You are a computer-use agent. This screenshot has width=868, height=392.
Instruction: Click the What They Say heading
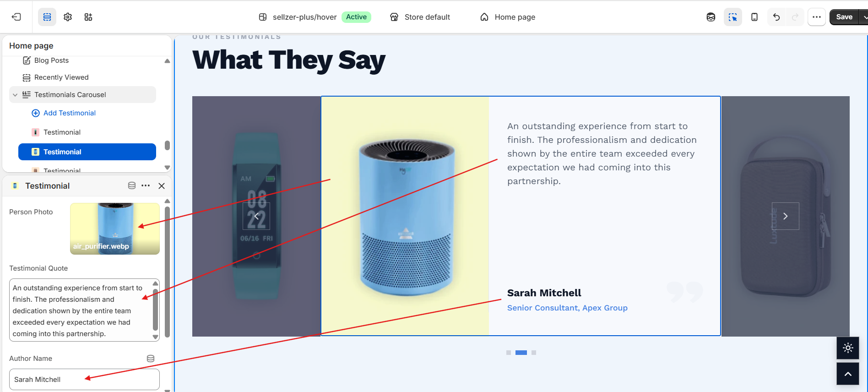(289, 60)
